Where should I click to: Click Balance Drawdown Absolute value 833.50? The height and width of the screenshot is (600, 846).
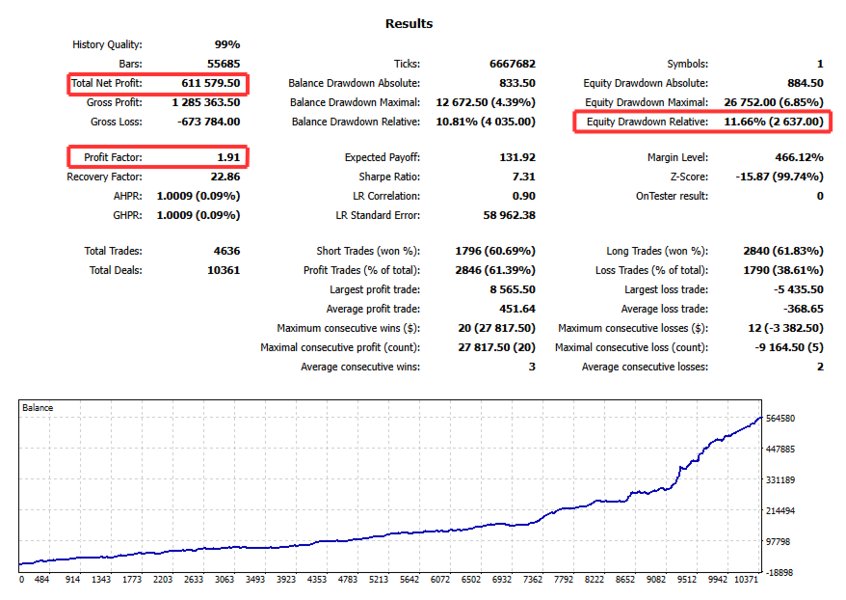point(517,83)
